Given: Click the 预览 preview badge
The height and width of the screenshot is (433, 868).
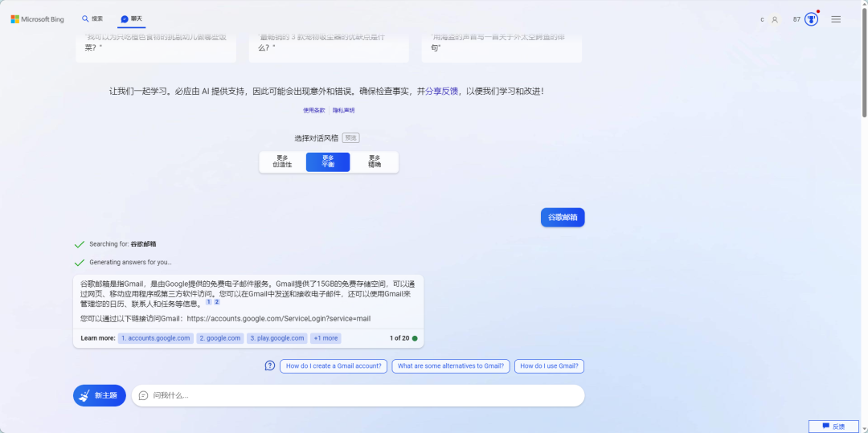Looking at the screenshot, I should coord(351,137).
